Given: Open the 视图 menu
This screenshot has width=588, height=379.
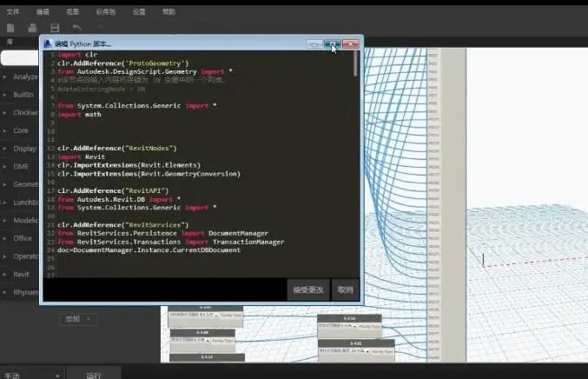Looking at the screenshot, I should click(72, 12).
